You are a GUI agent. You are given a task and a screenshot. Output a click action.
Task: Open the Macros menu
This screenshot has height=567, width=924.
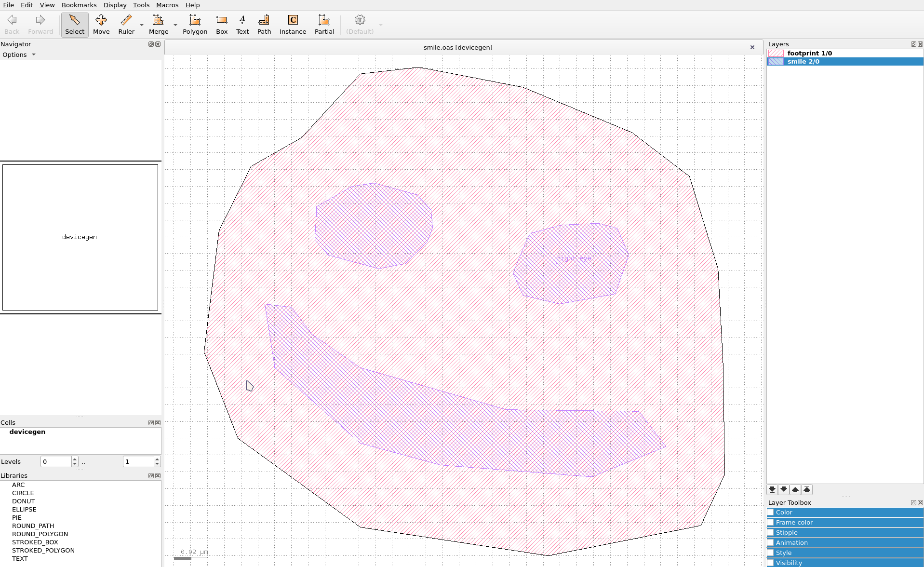(x=167, y=5)
